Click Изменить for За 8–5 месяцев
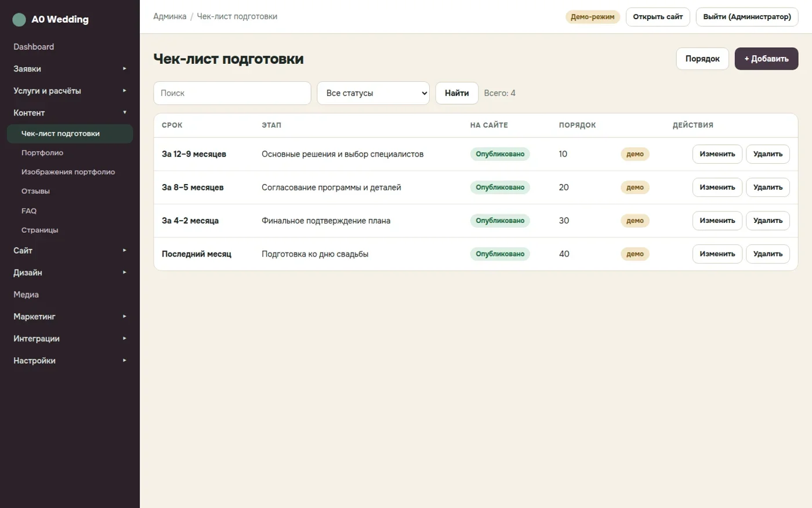This screenshot has width=812, height=508. click(x=717, y=187)
